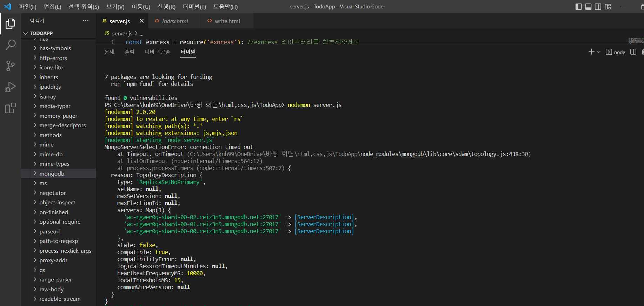Expand the isarray folder
The width and height of the screenshot is (644, 306).
(x=58, y=96)
